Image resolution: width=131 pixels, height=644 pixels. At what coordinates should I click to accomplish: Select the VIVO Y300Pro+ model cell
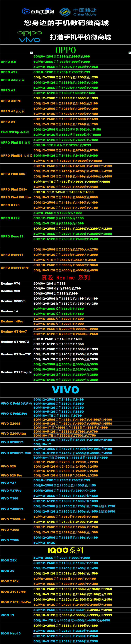click(17, 519)
